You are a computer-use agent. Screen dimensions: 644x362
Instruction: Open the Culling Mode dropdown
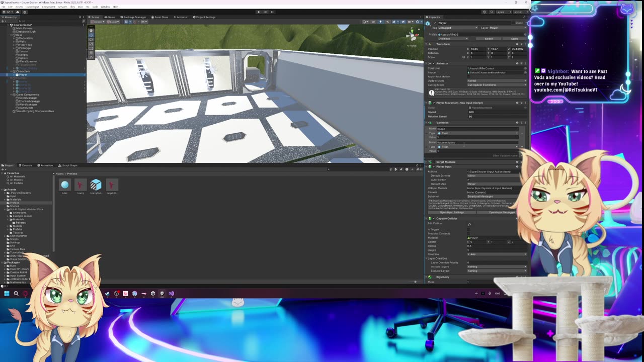497,85
